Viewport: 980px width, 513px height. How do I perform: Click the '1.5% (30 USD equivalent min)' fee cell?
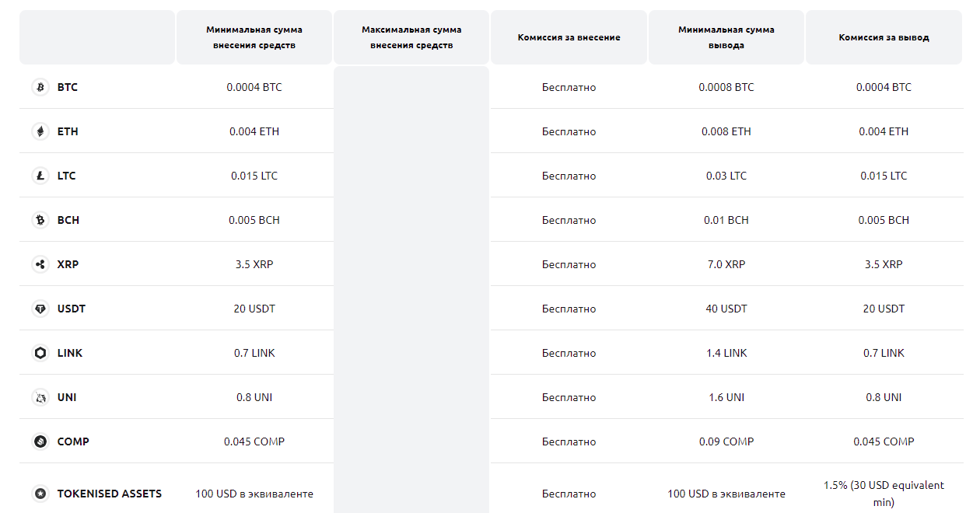884,494
